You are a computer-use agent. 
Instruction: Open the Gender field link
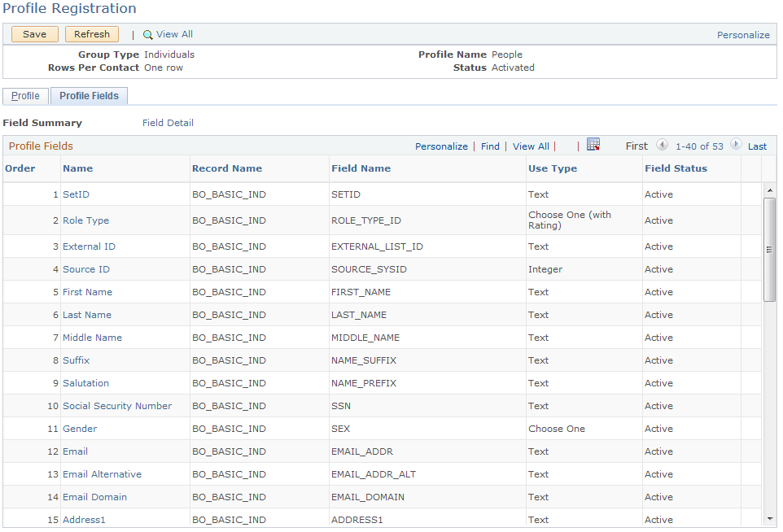[80, 429]
